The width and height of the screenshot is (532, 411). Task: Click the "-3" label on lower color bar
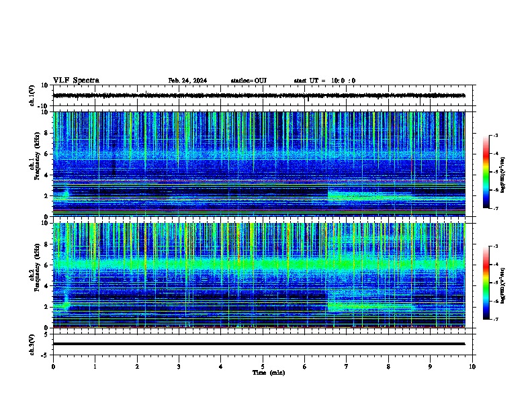[x=495, y=246]
